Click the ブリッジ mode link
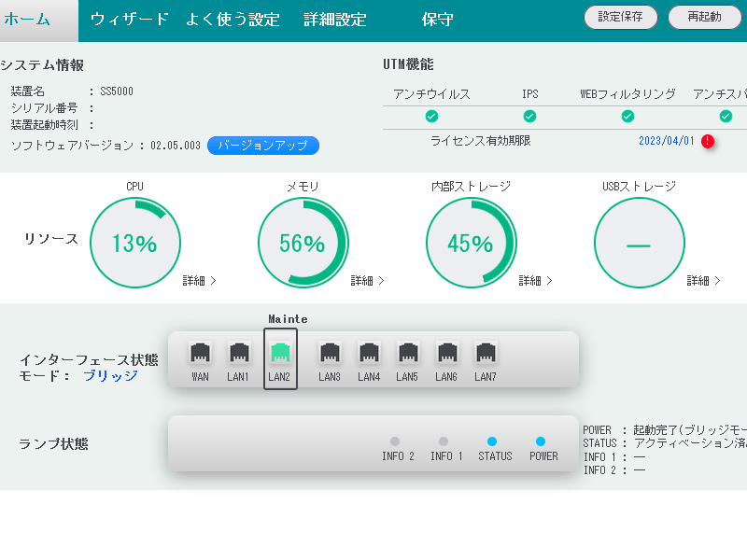Viewport: 747px width, 560px height. click(110, 375)
